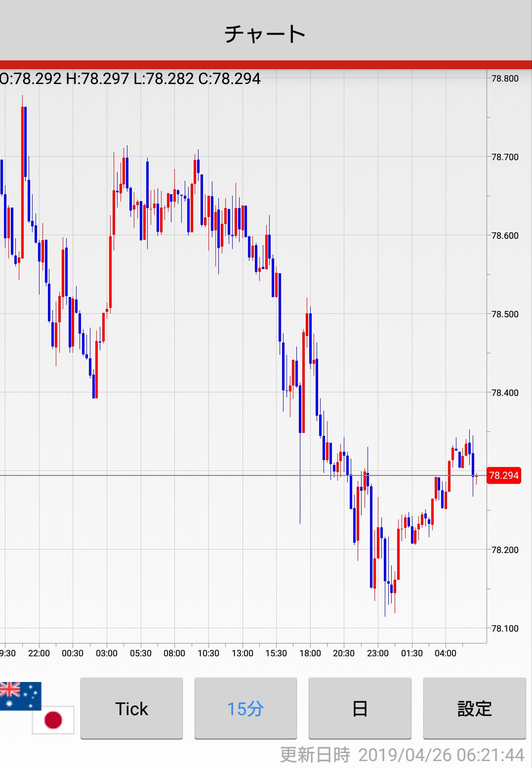Tap the 04:00 time axis label
The image size is (532, 768).
click(445, 653)
